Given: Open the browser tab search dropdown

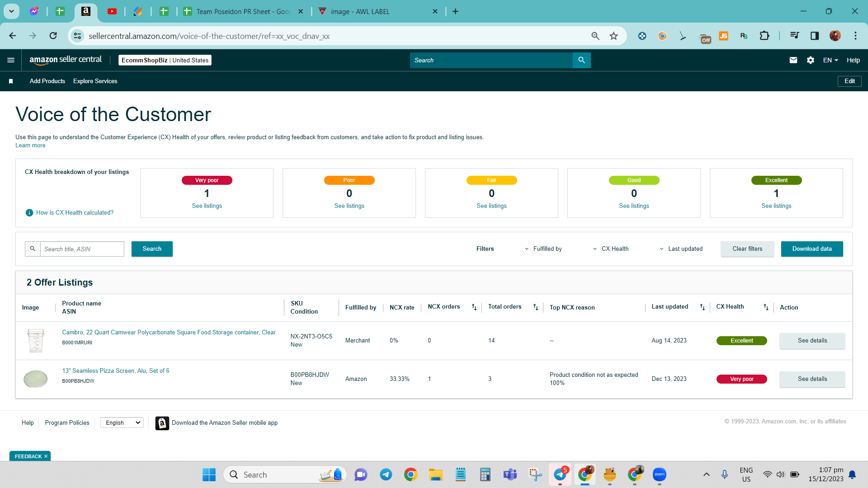Looking at the screenshot, I should pyautogui.click(x=11, y=11).
